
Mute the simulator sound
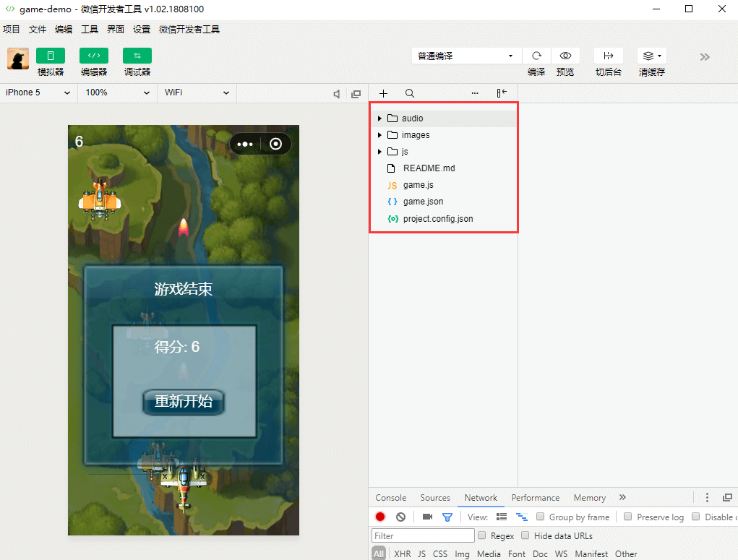click(x=337, y=94)
